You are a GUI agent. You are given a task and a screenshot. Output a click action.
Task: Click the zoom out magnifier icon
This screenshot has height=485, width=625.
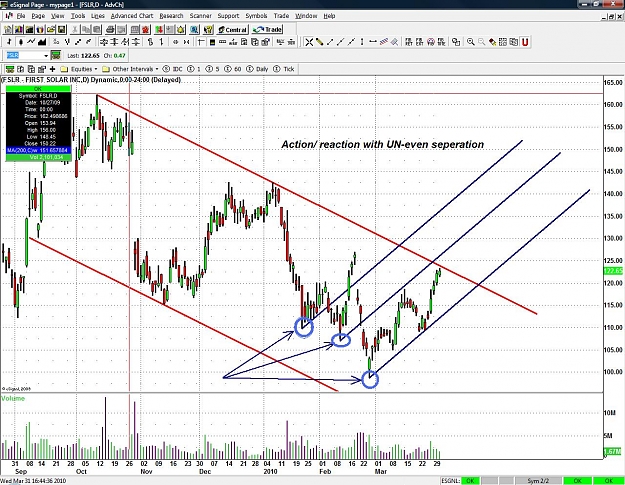click(x=482, y=42)
